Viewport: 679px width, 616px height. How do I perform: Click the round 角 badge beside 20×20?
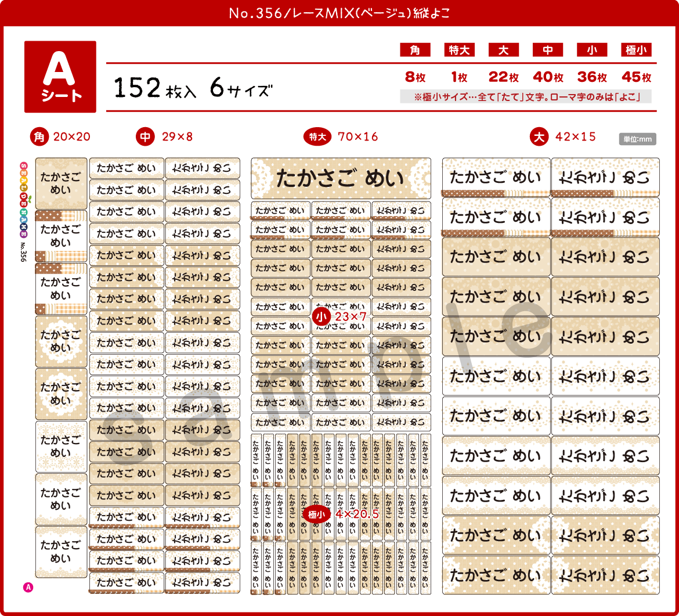(39, 137)
